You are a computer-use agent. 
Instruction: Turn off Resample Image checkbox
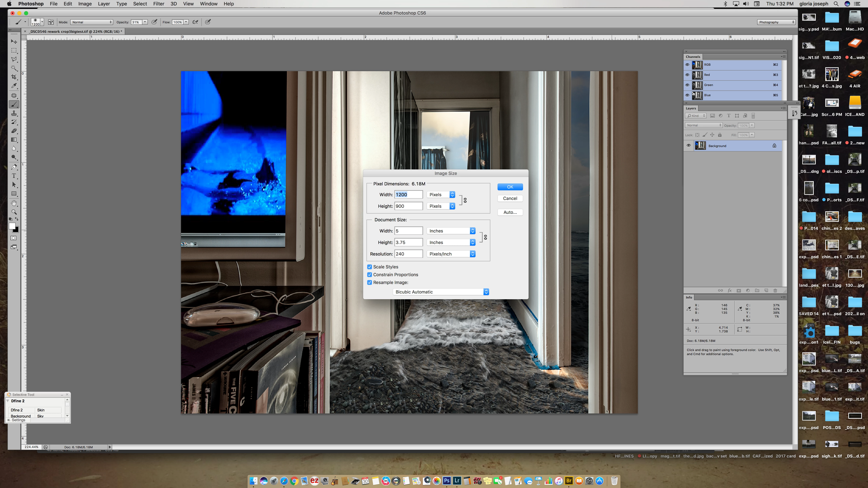click(370, 283)
